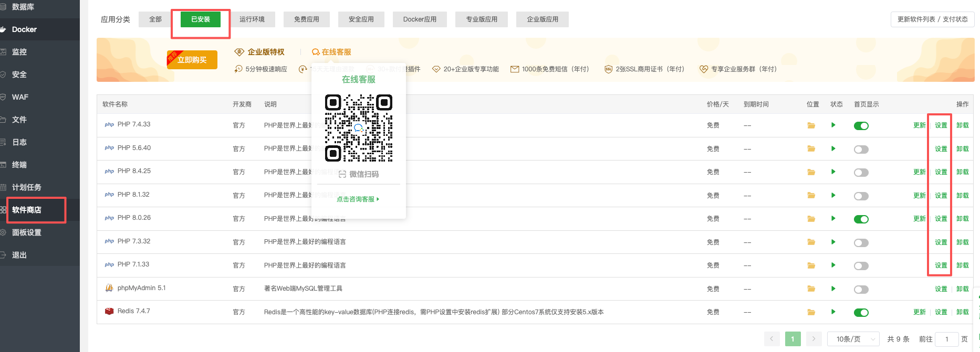The height and width of the screenshot is (352, 980).
Task: Click the status play icon for PHP 7.4.33
Action: pyautogui.click(x=833, y=125)
